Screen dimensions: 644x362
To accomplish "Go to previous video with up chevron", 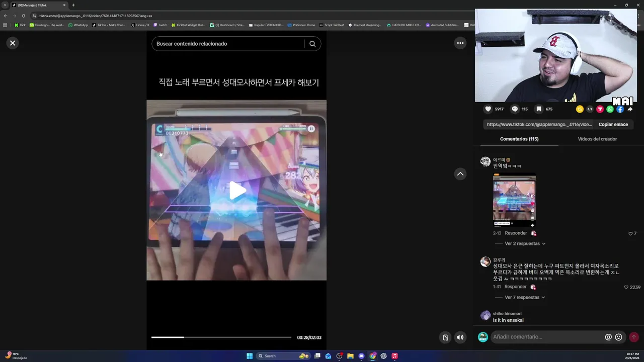I will [x=460, y=174].
